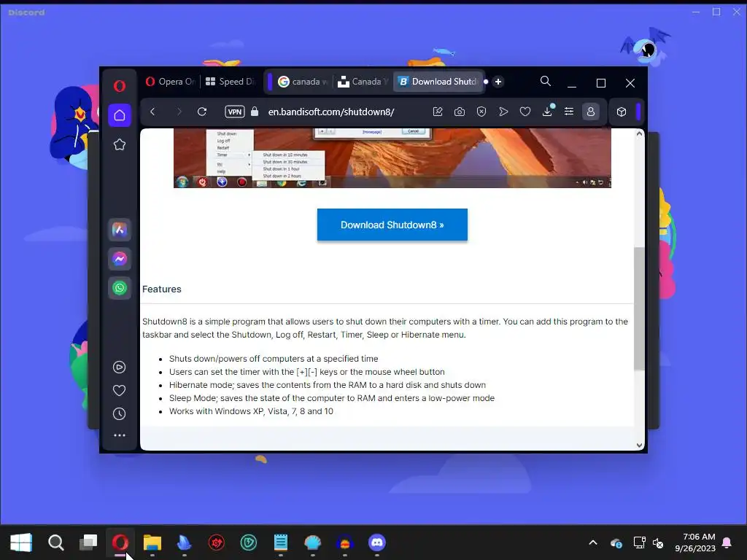Viewport: 747px width, 560px height.
Task: Click the page scrollbar down arrow
Action: point(639,446)
